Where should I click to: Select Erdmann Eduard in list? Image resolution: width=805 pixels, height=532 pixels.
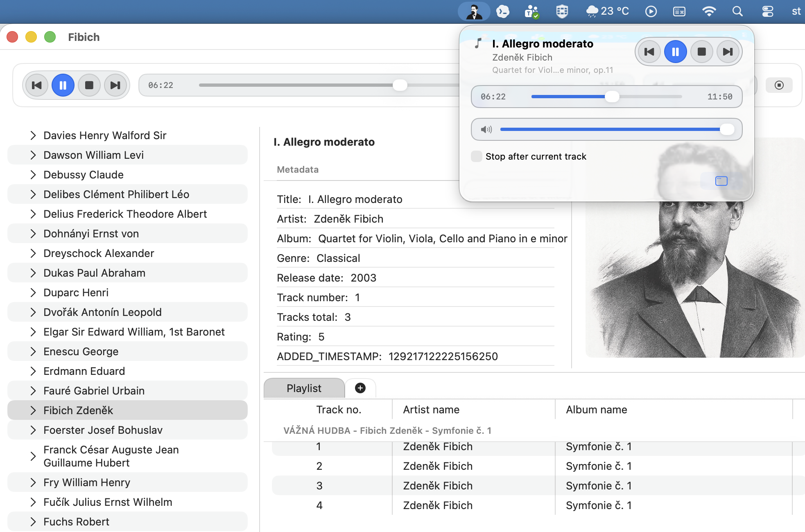tap(127, 371)
